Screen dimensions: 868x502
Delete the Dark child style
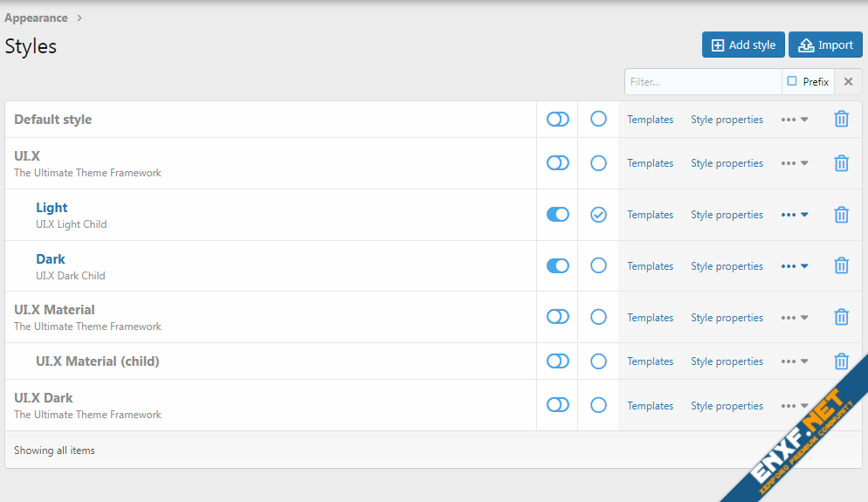(x=841, y=266)
